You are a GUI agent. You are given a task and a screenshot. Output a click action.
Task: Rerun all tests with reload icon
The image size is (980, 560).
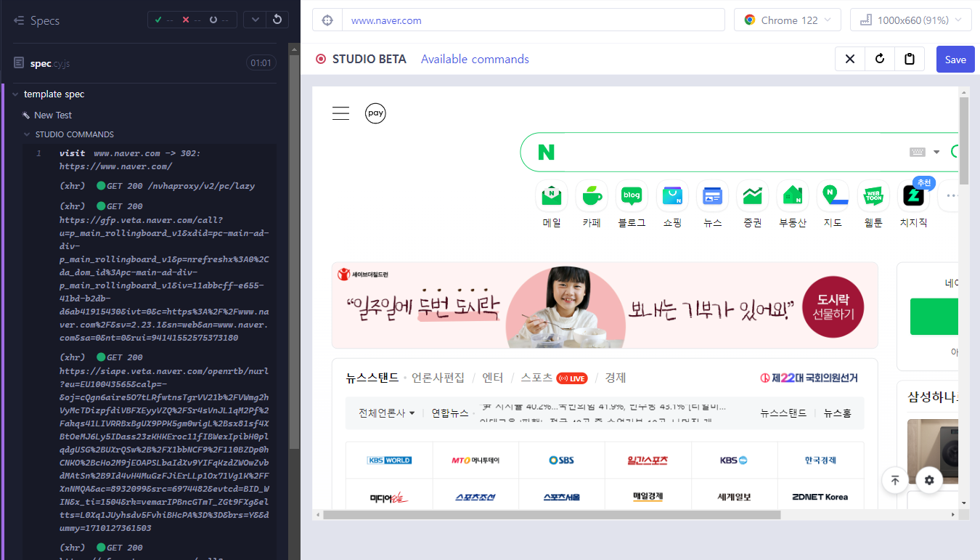277,20
